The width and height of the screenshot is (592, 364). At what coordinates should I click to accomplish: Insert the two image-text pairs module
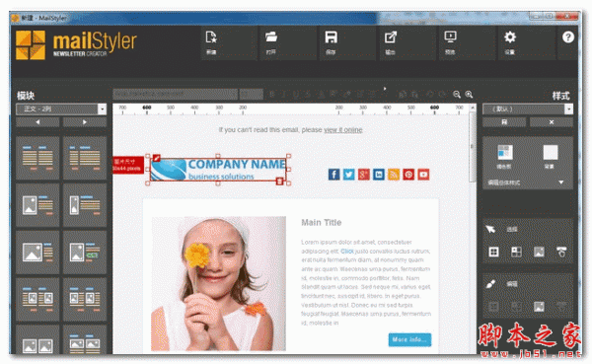pyautogui.click(x=37, y=300)
